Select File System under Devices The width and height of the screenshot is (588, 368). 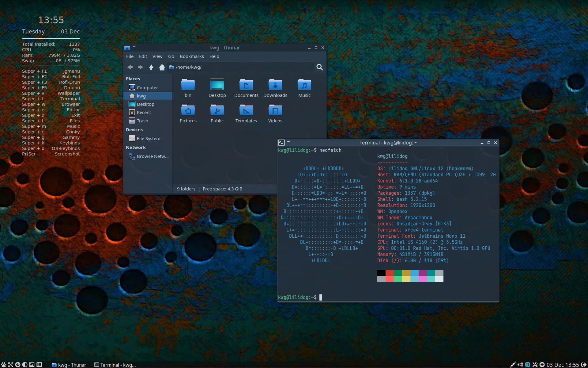click(148, 139)
